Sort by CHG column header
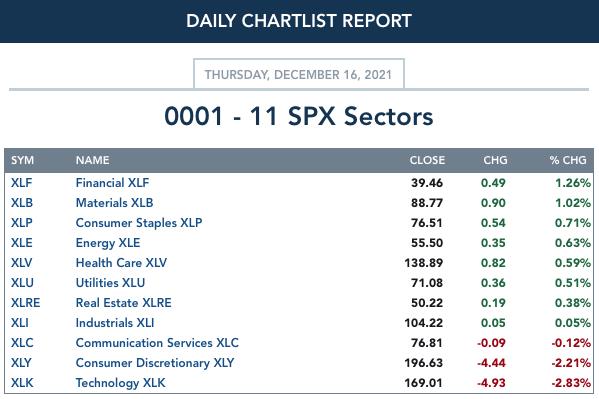 coord(495,160)
